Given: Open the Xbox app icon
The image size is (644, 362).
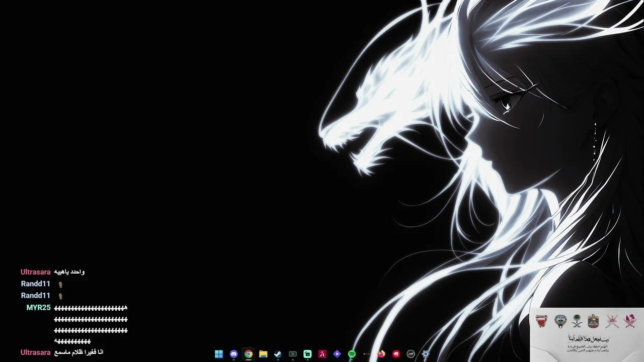Looking at the screenshot, I should 293,354.
